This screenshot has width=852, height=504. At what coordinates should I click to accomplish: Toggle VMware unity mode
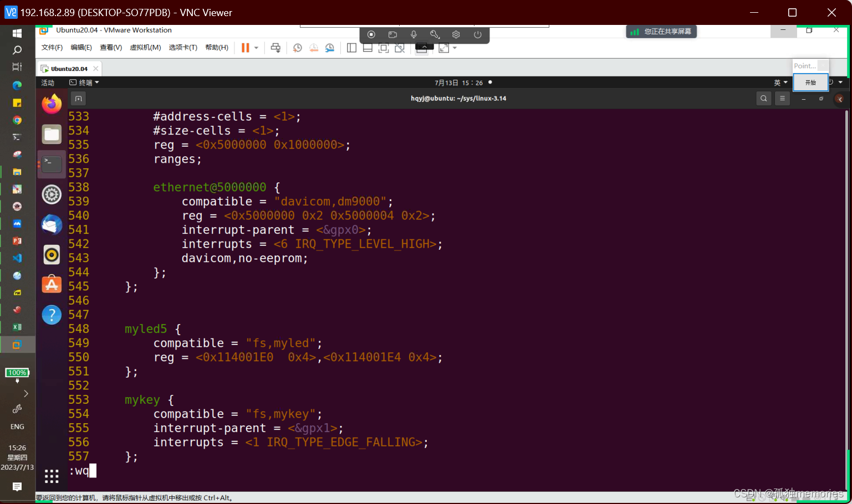400,48
